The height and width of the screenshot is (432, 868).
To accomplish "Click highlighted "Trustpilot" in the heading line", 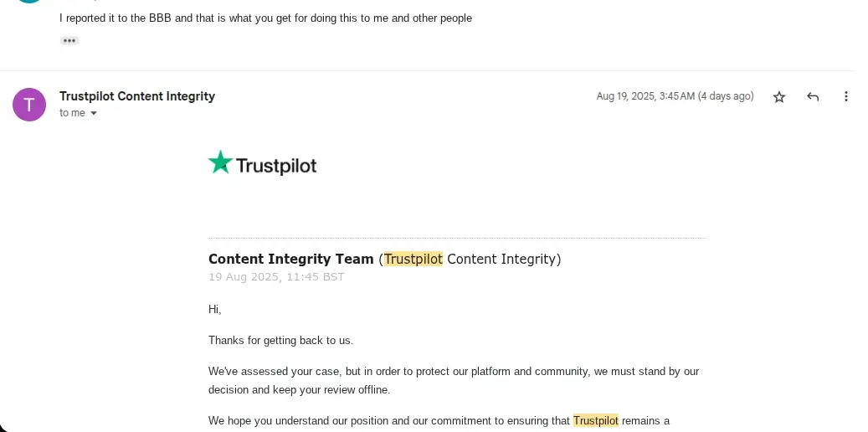I will [x=413, y=259].
